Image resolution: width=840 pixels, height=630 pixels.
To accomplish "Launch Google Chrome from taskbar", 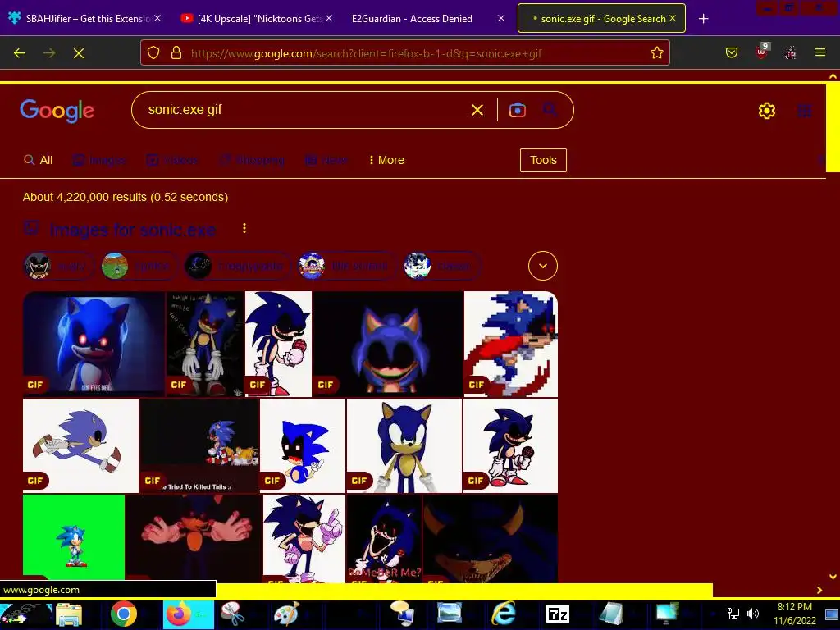I will 124,614.
